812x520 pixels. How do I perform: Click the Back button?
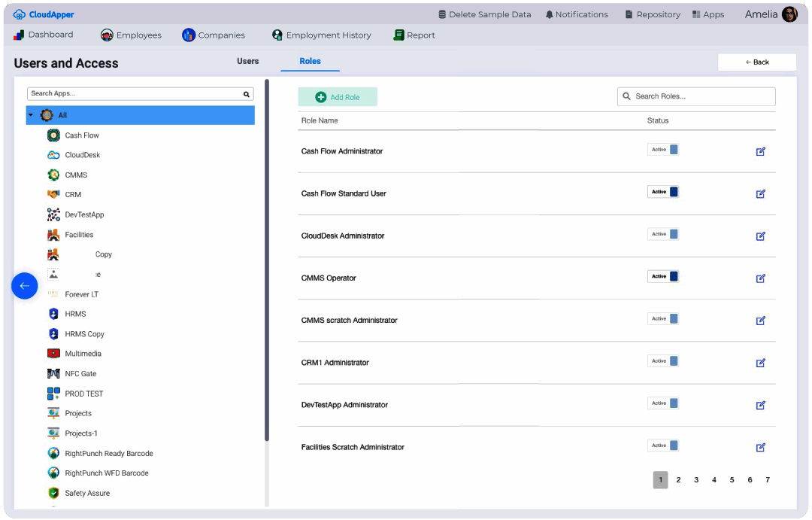(x=756, y=62)
